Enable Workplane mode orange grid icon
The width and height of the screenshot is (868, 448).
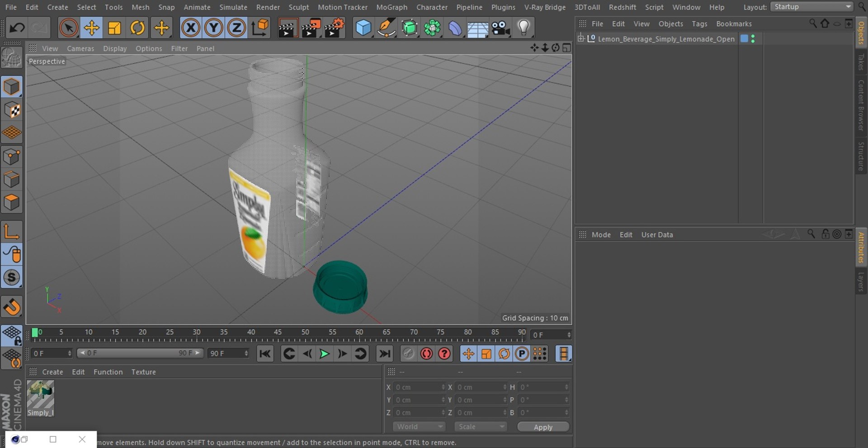[x=12, y=133]
